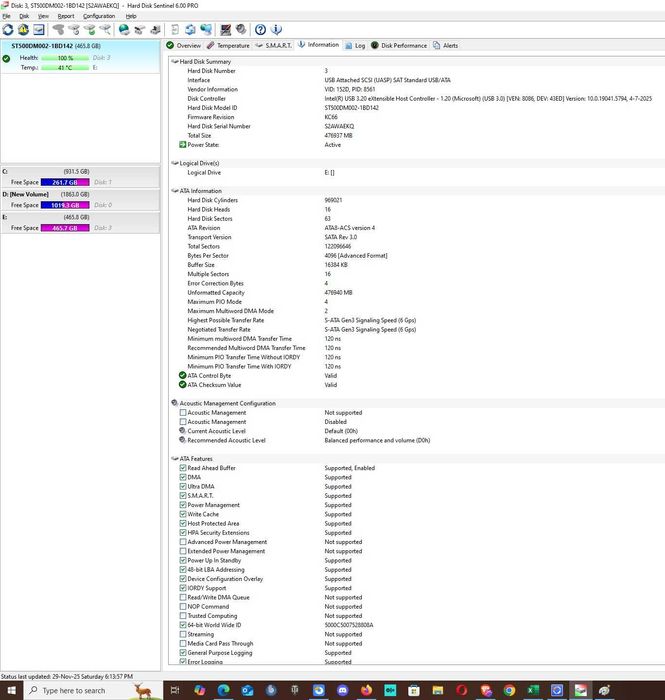The width and height of the screenshot is (665, 700).
Task: Open Firefox from the taskbar
Action: pyautogui.click(x=366, y=690)
